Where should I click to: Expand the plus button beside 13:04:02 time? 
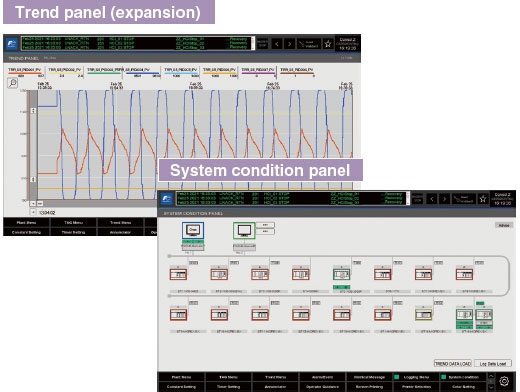tap(33, 212)
